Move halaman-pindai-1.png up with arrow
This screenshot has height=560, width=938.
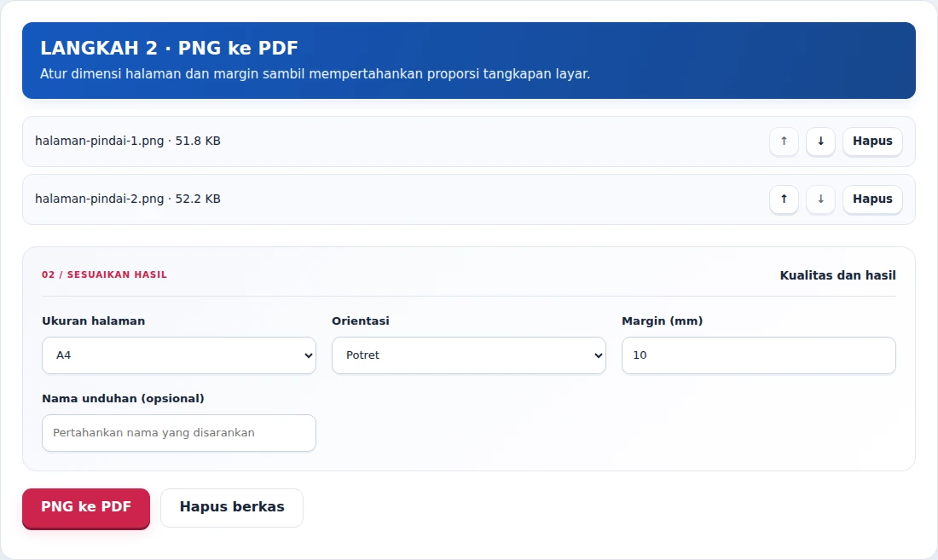[x=784, y=141]
